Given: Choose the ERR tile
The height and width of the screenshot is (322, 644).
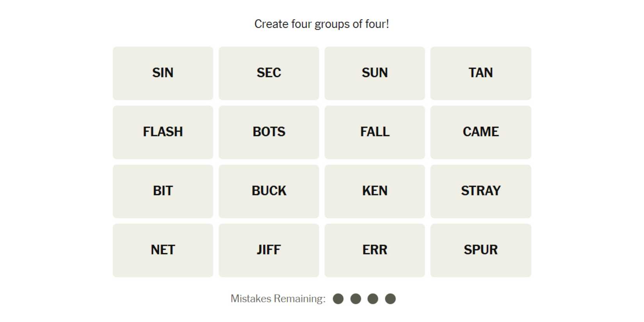Looking at the screenshot, I should pos(374,250).
